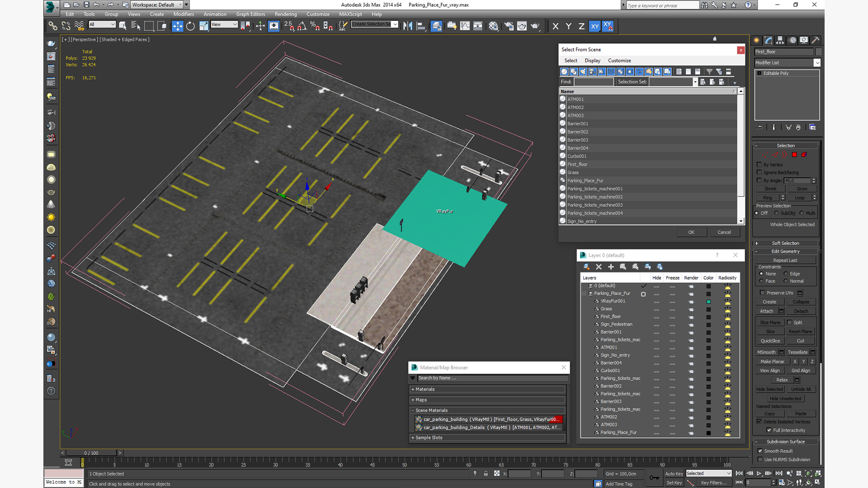
Task: Expand the Soft Selection rollout
Action: pyautogui.click(x=785, y=243)
